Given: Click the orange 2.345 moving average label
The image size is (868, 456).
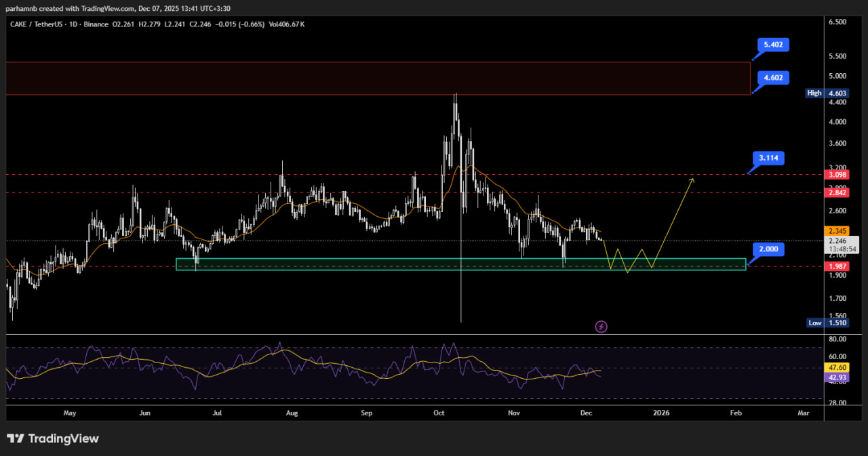Looking at the screenshot, I should click(835, 231).
